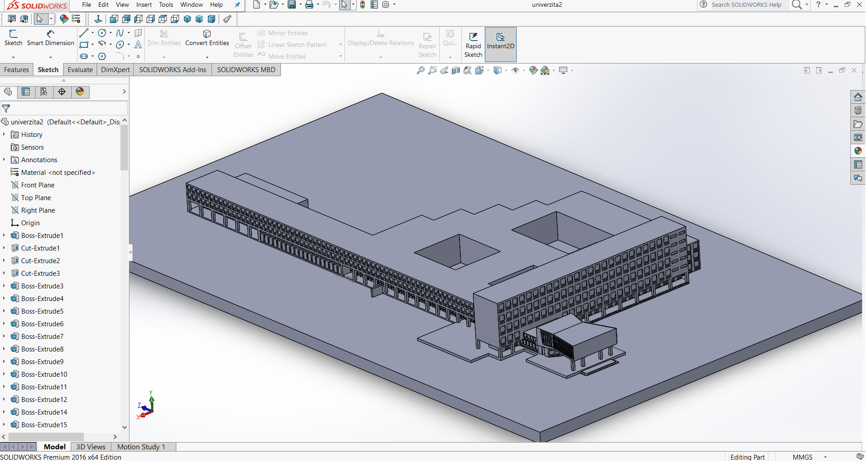Expand the Boss-Extrude1 feature
Screen dimensions: 868x461
(x=4, y=235)
